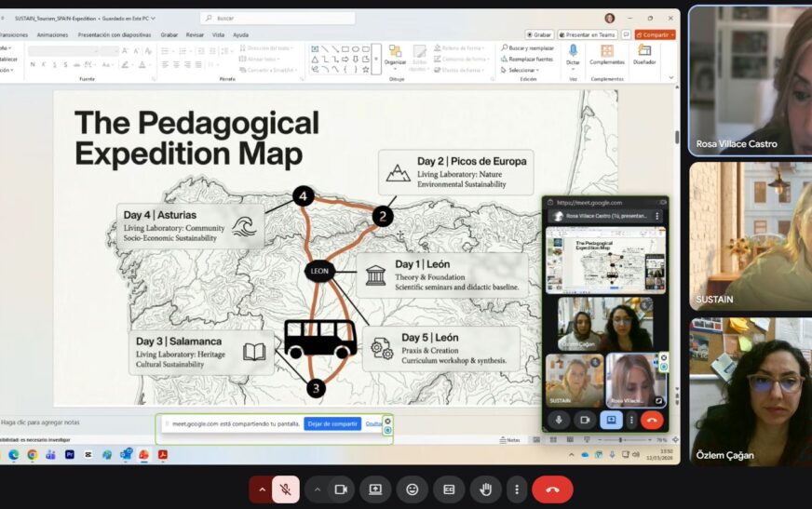Open the Seleccionar dropdown
The image size is (812, 509).
(520, 70)
